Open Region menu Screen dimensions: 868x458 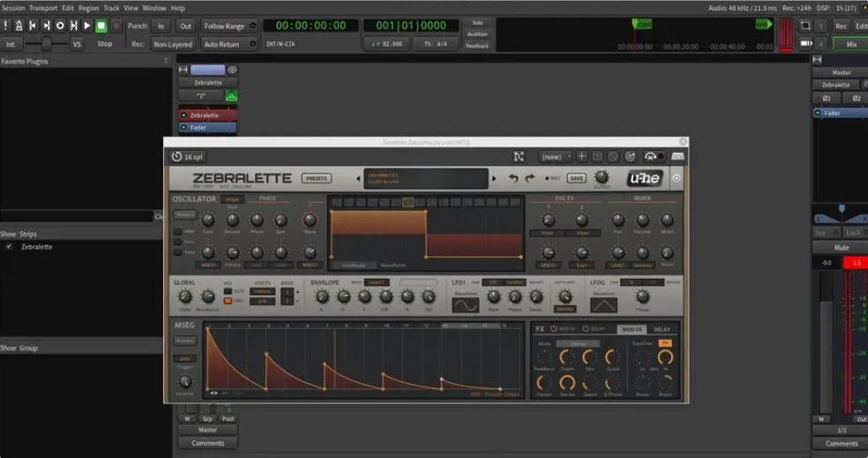click(88, 8)
